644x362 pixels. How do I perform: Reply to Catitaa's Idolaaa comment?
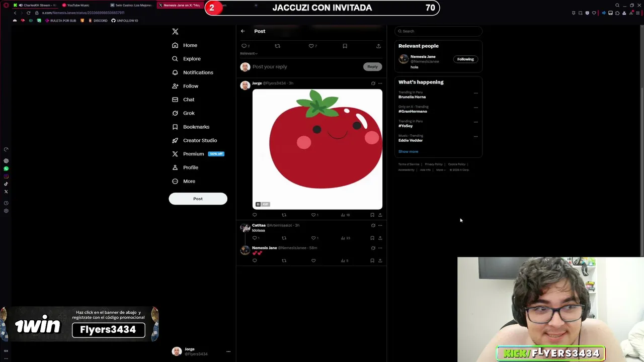tap(255, 238)
